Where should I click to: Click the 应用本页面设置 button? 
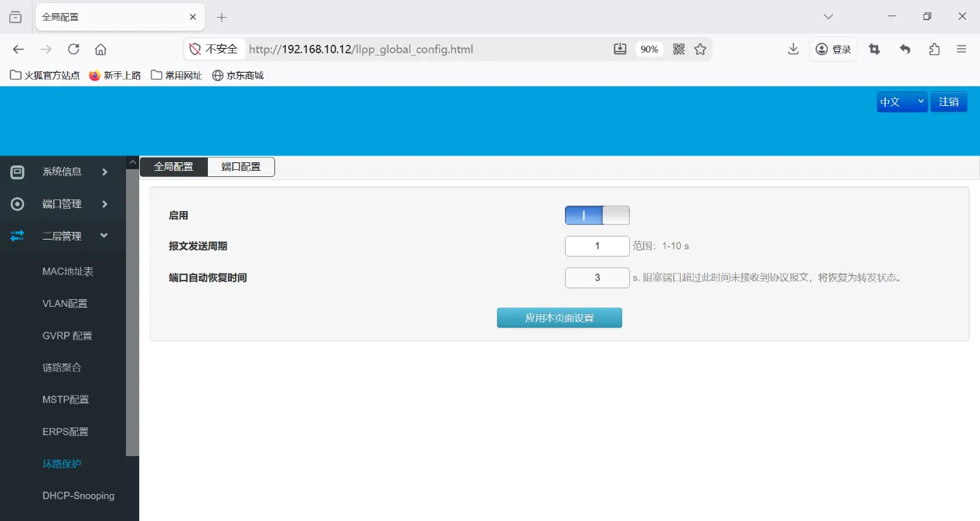(560, 318)
